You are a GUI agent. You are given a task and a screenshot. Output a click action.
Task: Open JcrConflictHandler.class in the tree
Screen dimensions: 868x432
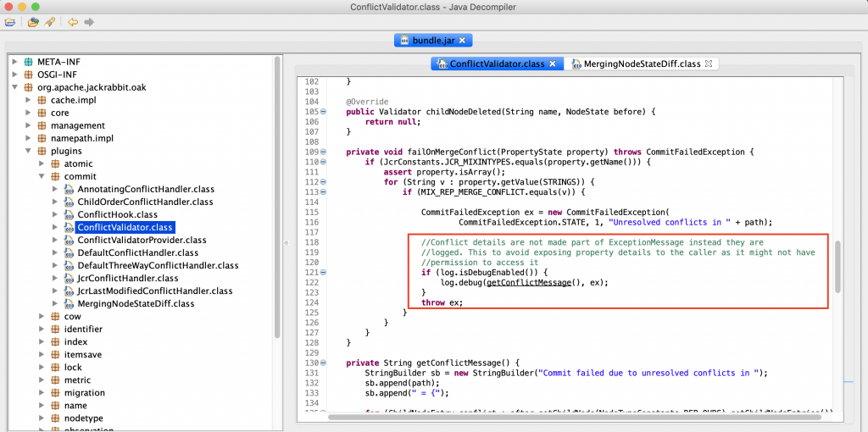coord(128,278)
